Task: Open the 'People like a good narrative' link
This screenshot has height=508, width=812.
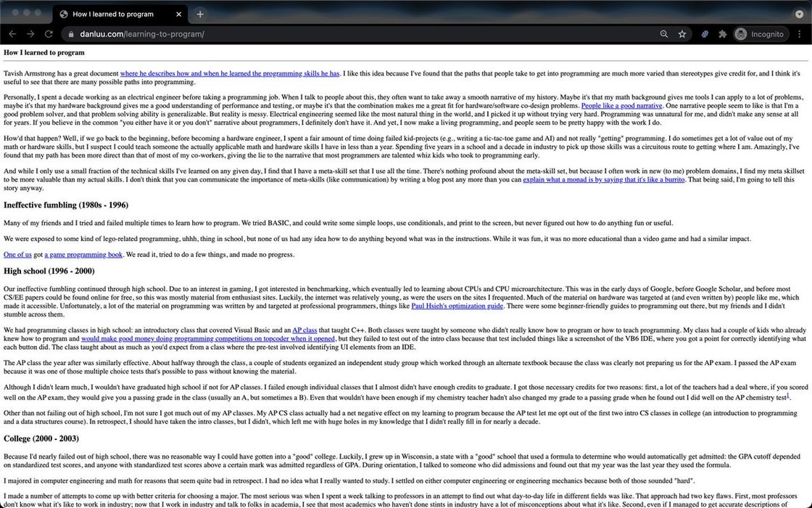Action: tap(621, 105)
